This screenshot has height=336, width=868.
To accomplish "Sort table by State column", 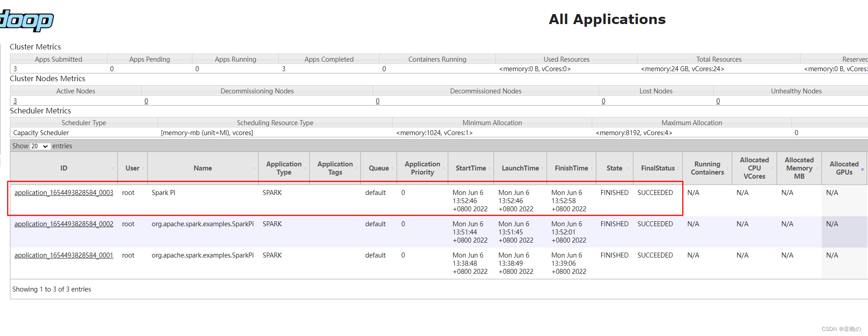I will tap(614, 168).
